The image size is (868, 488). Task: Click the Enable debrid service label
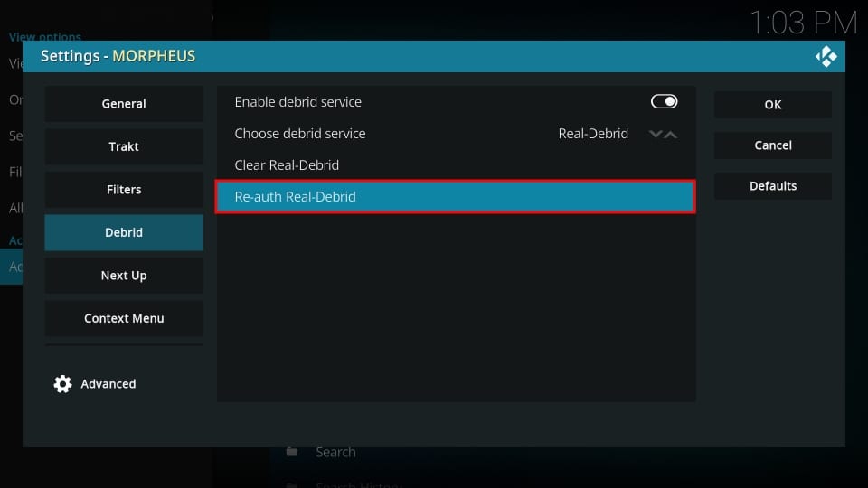click(297, 102)
